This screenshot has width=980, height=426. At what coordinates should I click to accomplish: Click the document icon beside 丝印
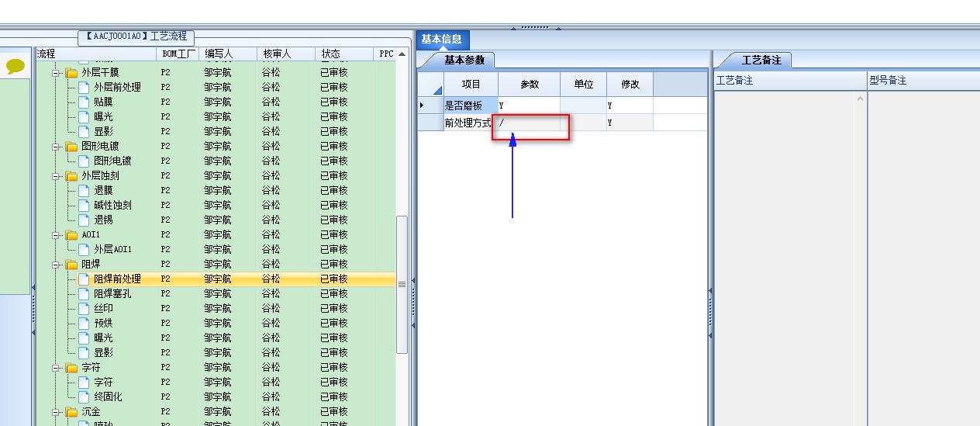84,308
